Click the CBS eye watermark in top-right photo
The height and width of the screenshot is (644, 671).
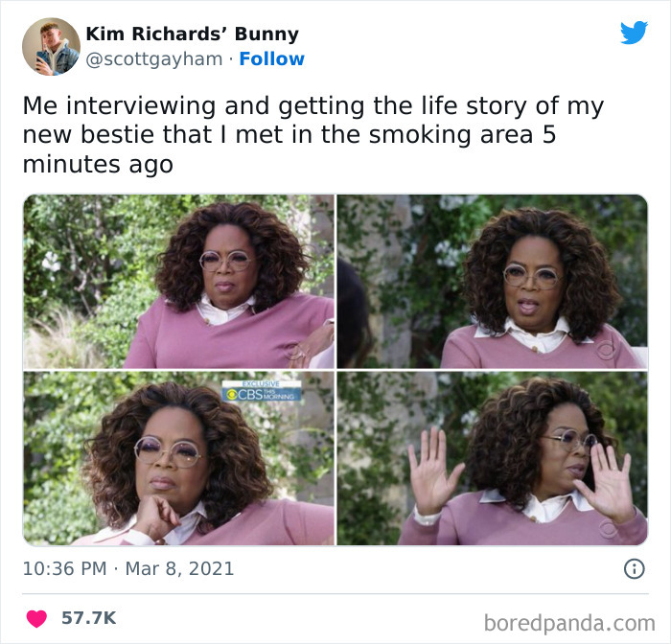pos(607,351)
